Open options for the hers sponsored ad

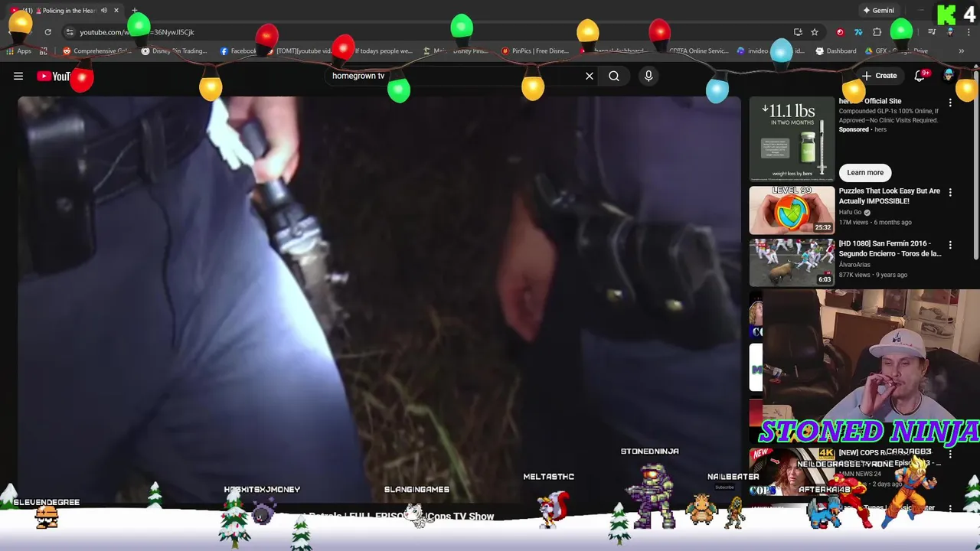point(950,102)
